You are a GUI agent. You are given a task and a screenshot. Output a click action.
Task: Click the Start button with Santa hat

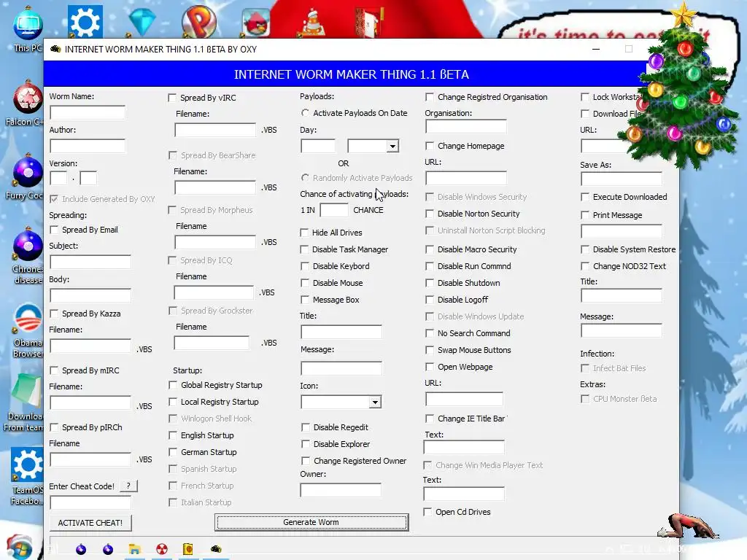pos(19,548)
